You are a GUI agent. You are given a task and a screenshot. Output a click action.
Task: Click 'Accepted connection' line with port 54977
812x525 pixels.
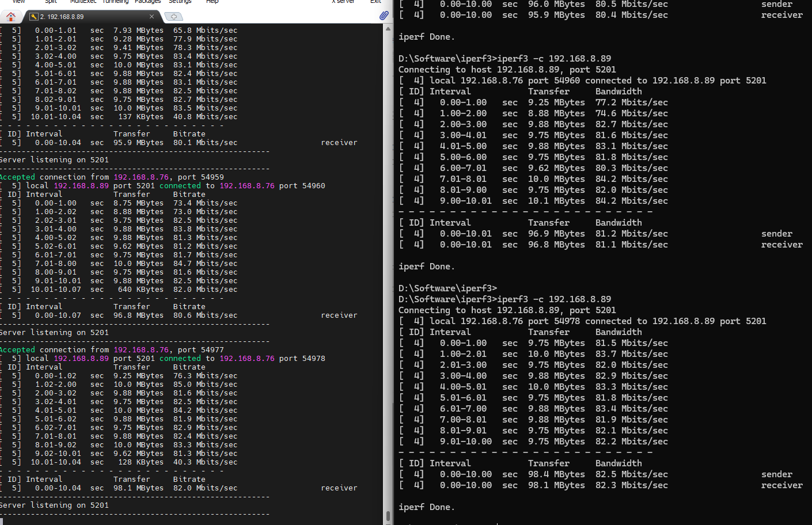coord(112,349)
